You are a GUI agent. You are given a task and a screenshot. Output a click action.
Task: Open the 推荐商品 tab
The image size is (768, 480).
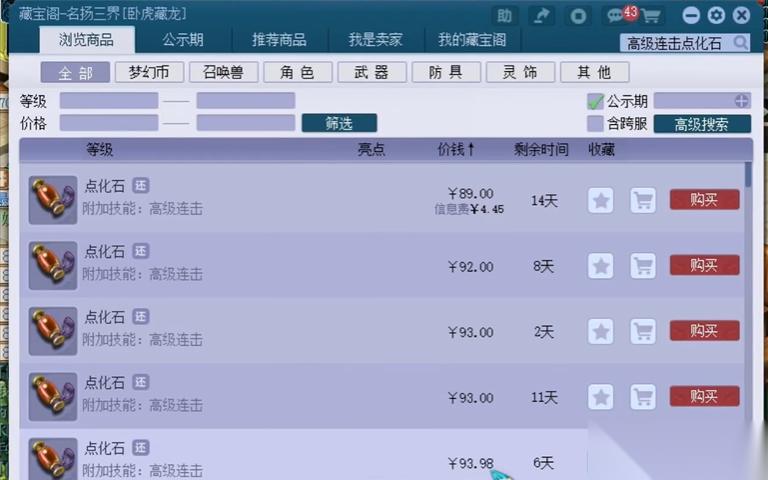tap(280, 40)
